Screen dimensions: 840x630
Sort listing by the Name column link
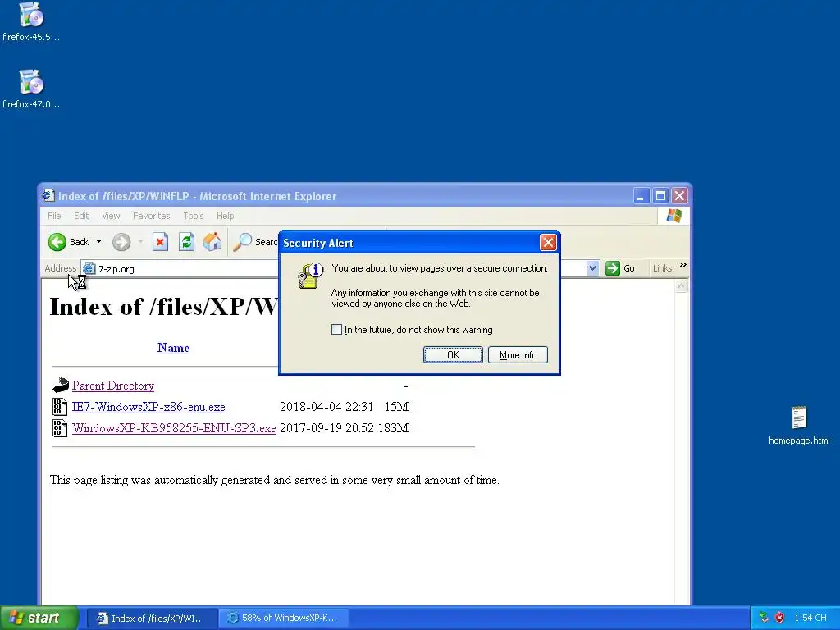tap(174, 348)
